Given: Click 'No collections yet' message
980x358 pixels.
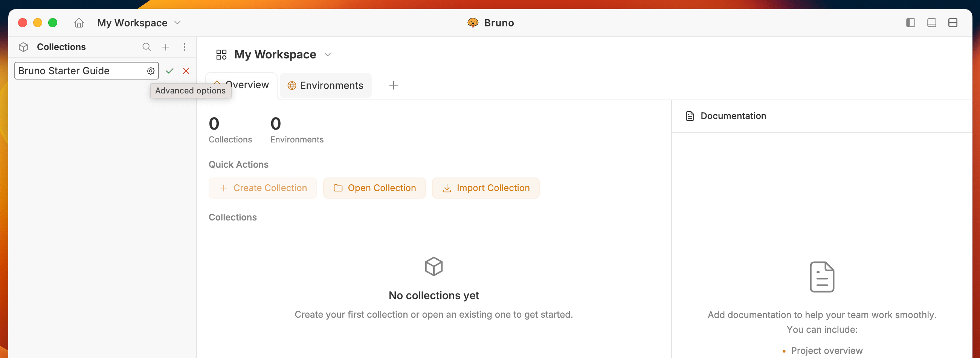Looking at the screenshot, I should (x=434, y=295).
